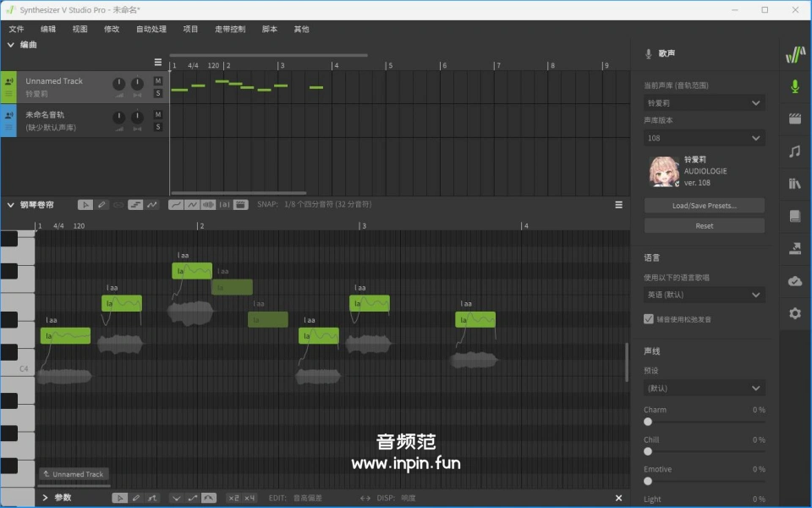The height and width of the screenshot is (508, 812).
Task: Click the 铃爱莉 voice avatar thumbnail
Action: point(664,172)
